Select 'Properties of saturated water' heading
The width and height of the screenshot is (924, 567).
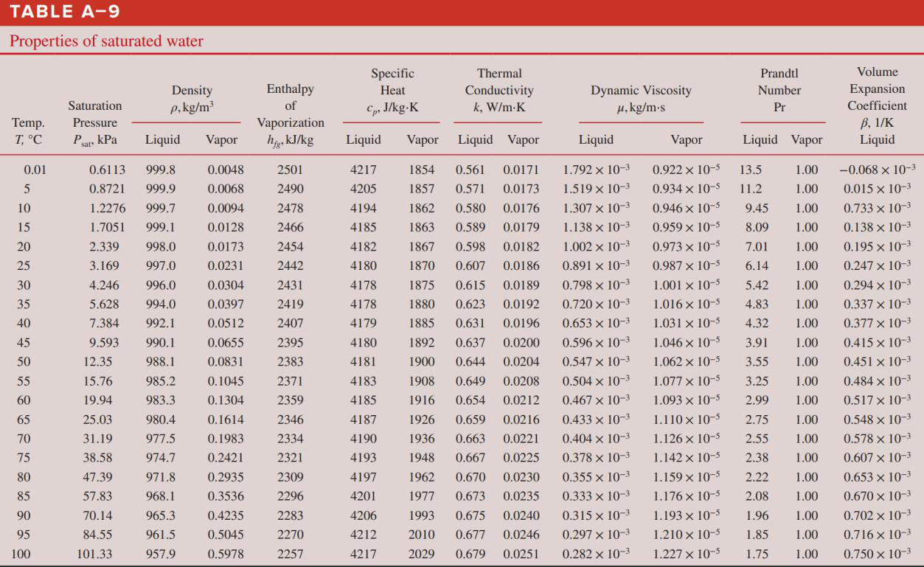pyautogui.click(x=106, y=41)
